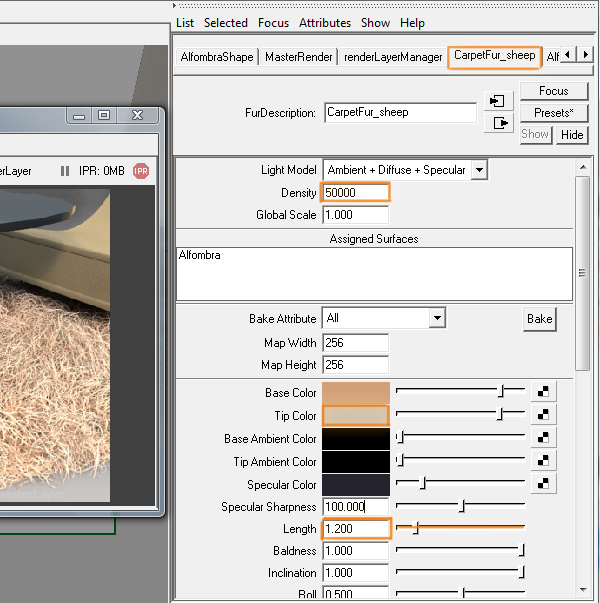Click the Tip Ambient Color slider
This screenshot has width=600, height=603.
click(x=460, y=460)
